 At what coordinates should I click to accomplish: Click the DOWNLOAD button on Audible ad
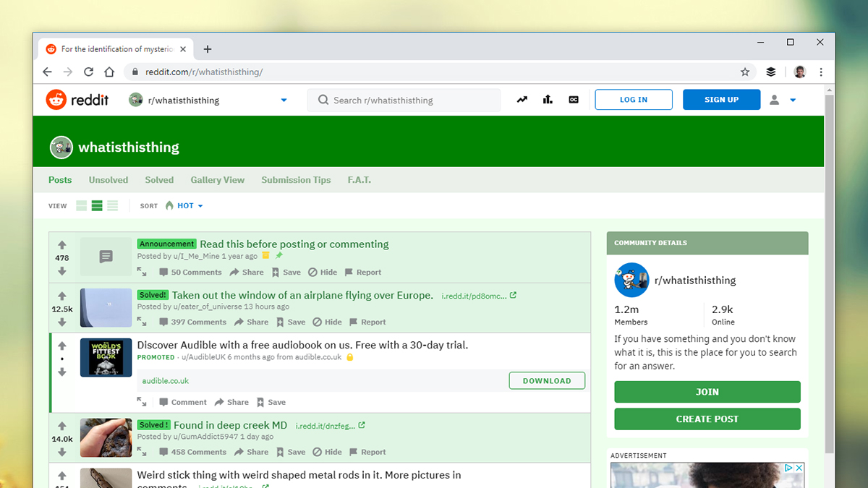coord(547,381)
